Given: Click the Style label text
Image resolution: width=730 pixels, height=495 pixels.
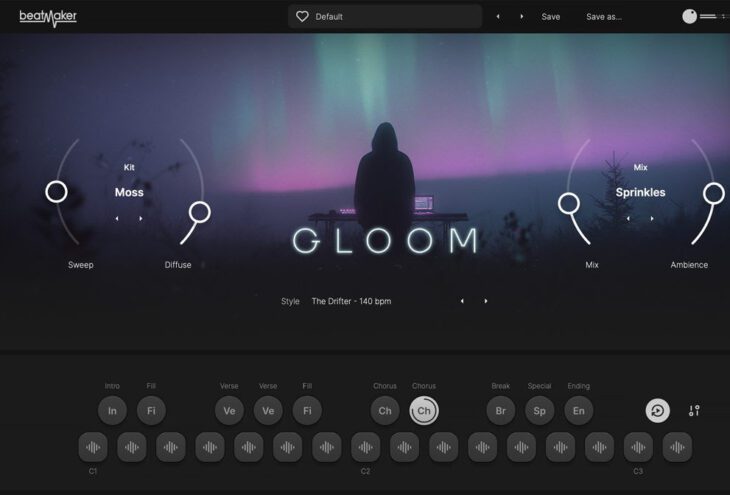Looking at the screenshot, I should 290,301.
